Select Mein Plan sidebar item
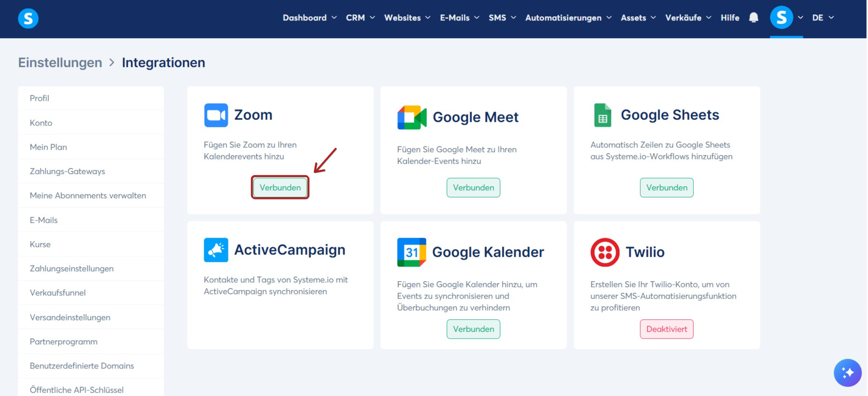Screen dimensions: 868x396 91,147
